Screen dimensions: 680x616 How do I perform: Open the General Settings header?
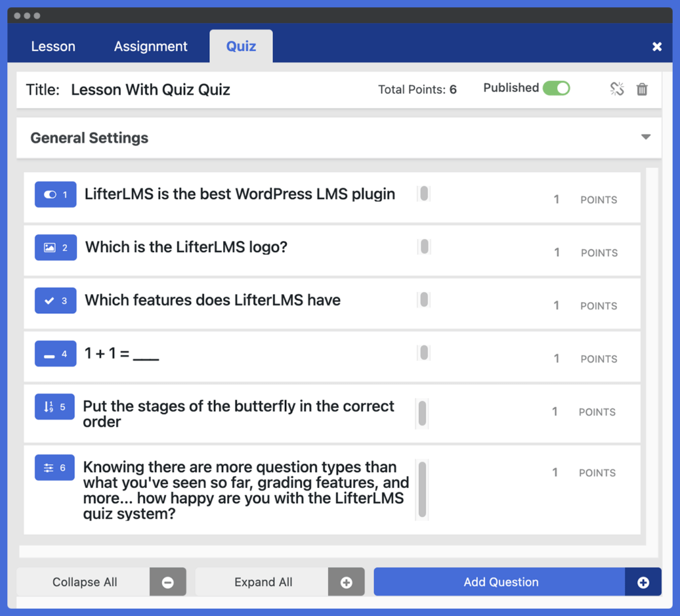[339, 138]
